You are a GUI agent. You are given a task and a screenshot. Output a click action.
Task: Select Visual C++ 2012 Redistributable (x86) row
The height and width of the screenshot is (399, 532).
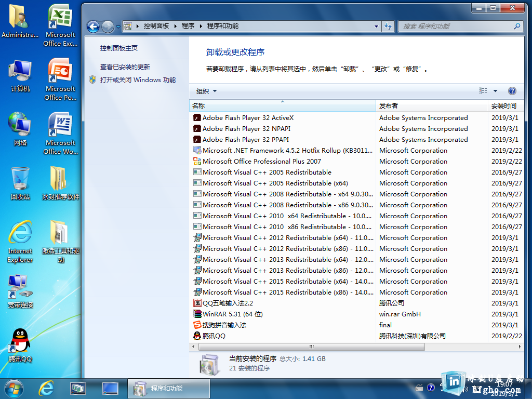tap(356, 249)
